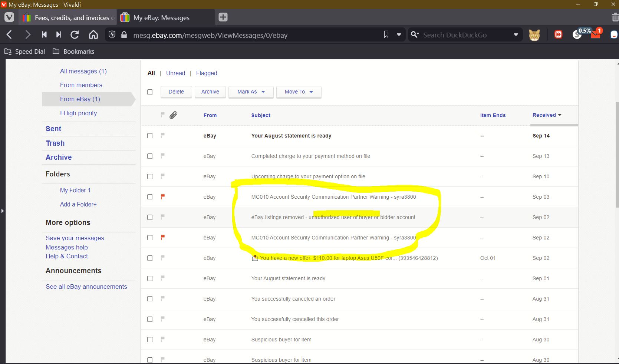Flag the August statement Sep 14 message
The height and width of the screenshot is (364, 619).
coord(162,136)
